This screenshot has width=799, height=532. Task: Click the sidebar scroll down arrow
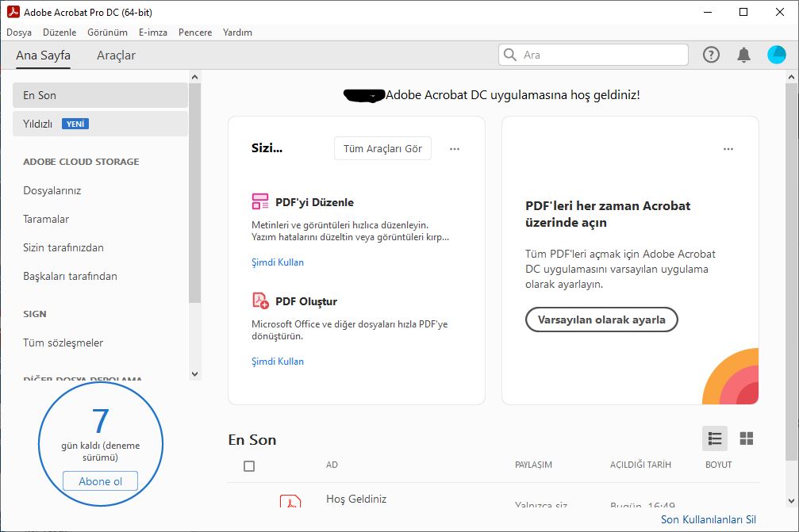[x=194, y=373]
